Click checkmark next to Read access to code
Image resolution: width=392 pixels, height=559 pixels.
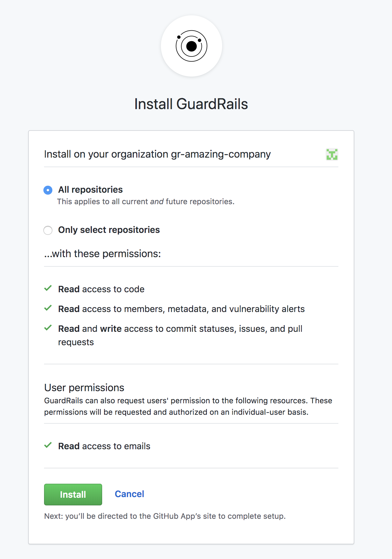pyautogui.click(x=48, y=288)
